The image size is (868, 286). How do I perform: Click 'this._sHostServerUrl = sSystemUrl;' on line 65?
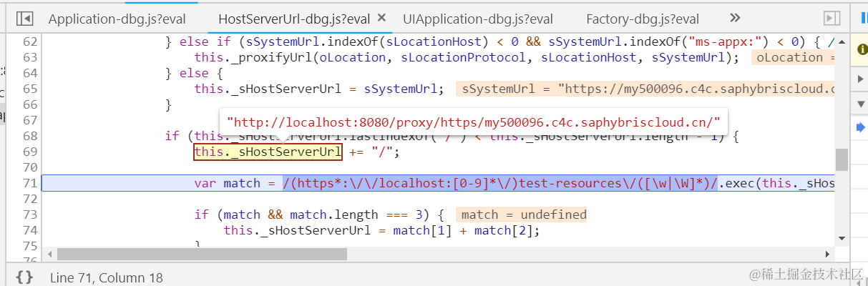coord(319,89)
